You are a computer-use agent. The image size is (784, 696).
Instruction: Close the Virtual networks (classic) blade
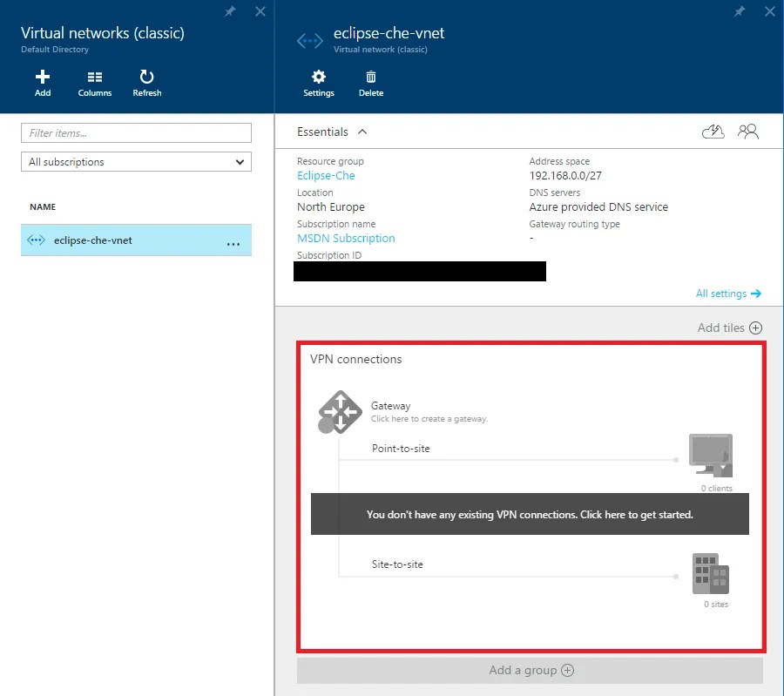pyautogui.click(x=260, y=11)
